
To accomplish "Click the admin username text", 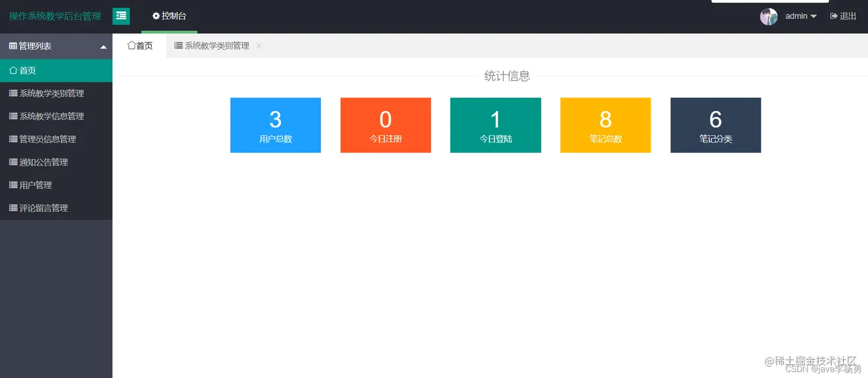I will [796, 16].
